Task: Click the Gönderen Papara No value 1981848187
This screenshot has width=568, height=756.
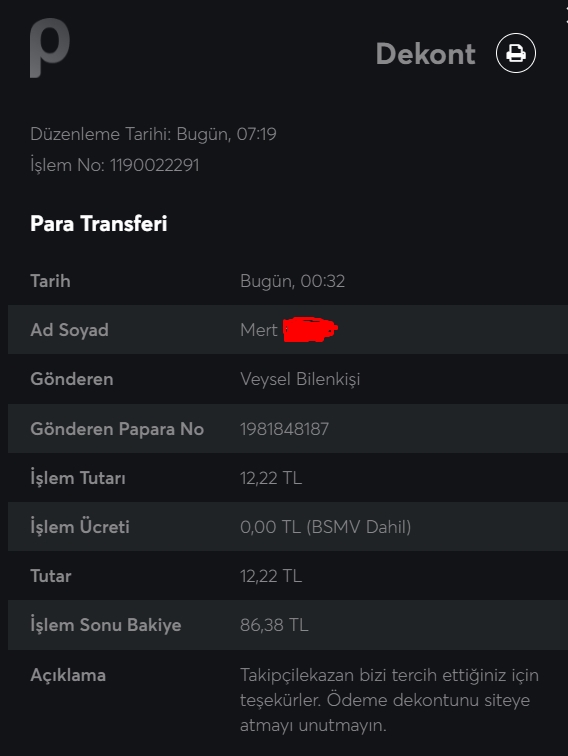Action: pos(284,429)
